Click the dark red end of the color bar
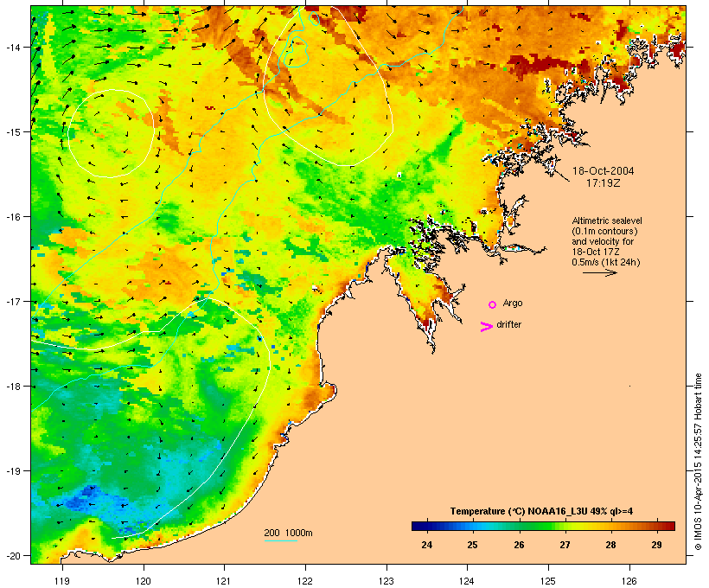Viewport: 709px width, 588px height. coord(670,526)
